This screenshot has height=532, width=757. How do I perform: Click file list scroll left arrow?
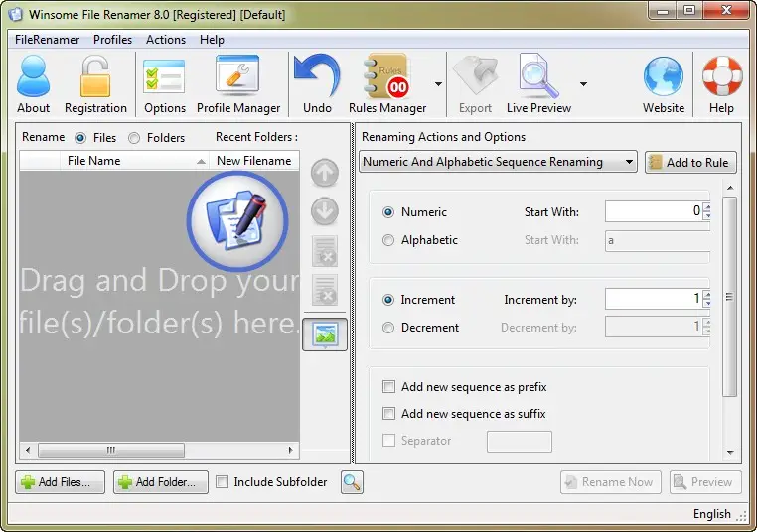[x=28, y=450]
